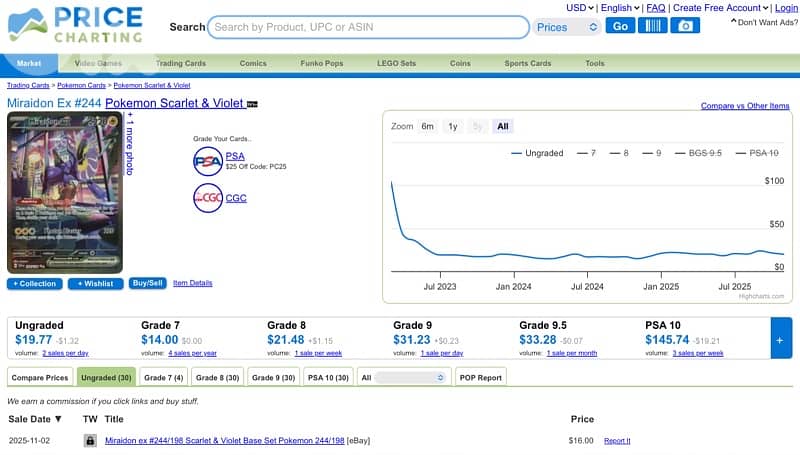Click the + Wishlist button
Screen dimensions: 800x455
[95, 283]
